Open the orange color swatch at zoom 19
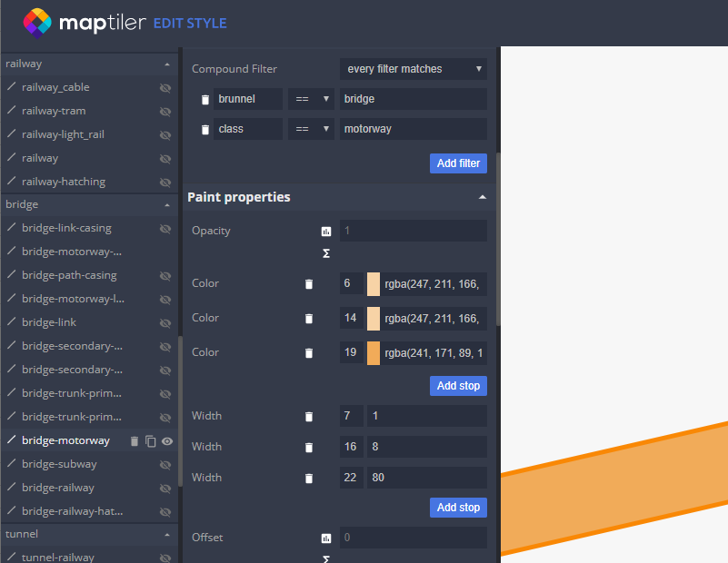Viewport: 728px width, 563px height. point(374,353)
